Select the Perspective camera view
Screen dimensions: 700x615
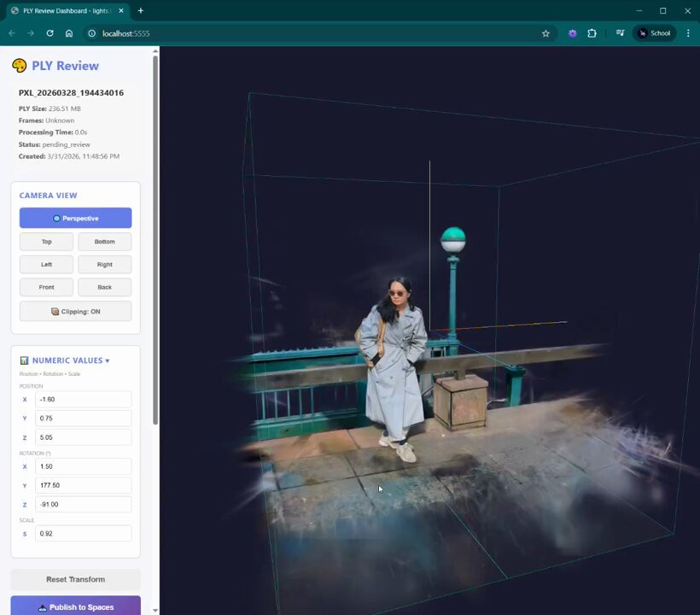75,219
